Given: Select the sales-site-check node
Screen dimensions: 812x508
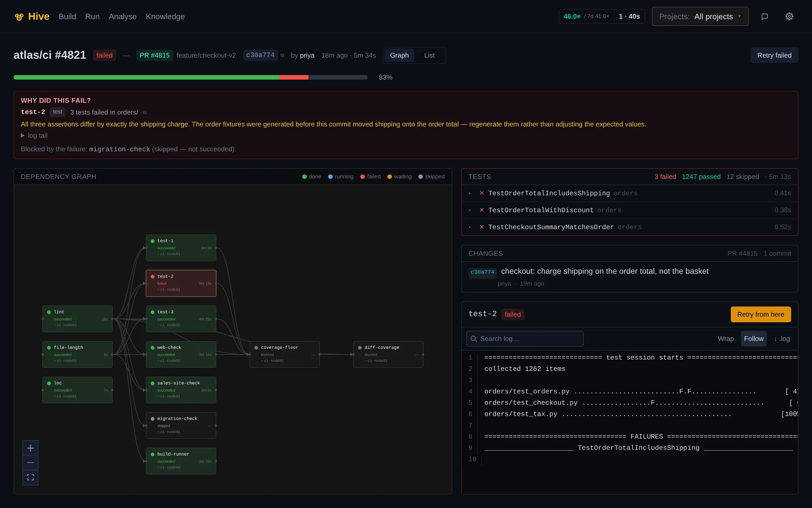Looking at the screenshot, I should tap(181, 390).
